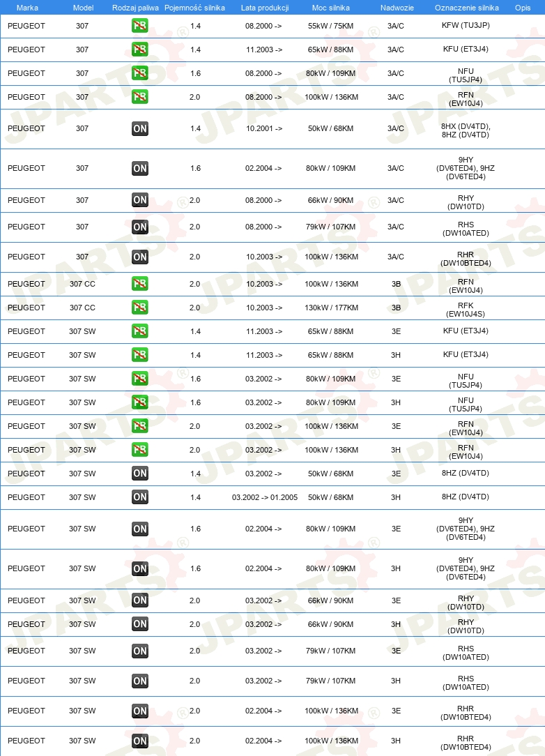Click the petrol icon in the 307 CC 177KM row
This screenshot has height=756, width=545.
coord(140,307)
